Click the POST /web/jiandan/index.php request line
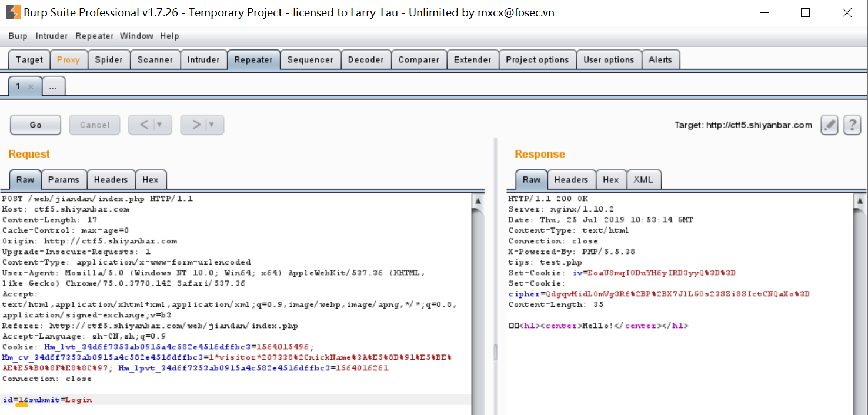Screen dimensions: 868x415 [x=97, y=199]
